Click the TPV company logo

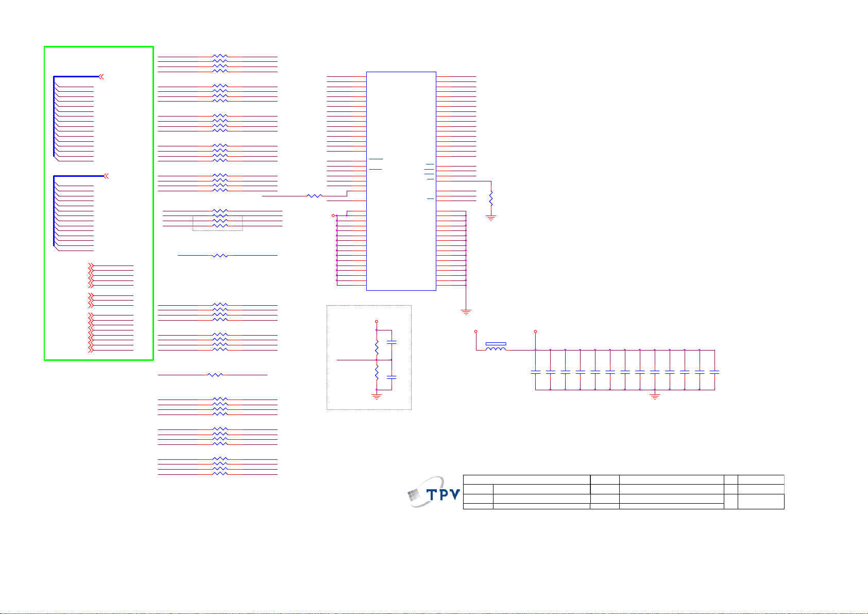click(434, 492)
